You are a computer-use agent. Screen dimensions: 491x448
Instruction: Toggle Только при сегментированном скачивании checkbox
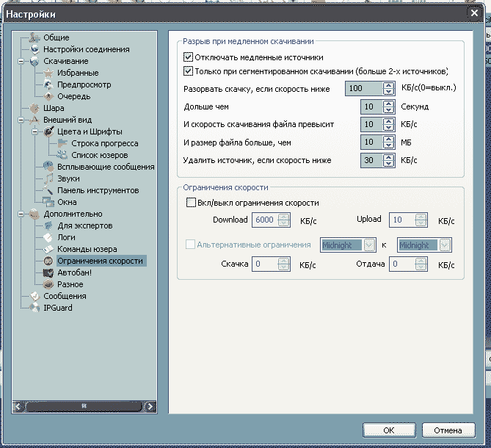(x=188, y=72)
